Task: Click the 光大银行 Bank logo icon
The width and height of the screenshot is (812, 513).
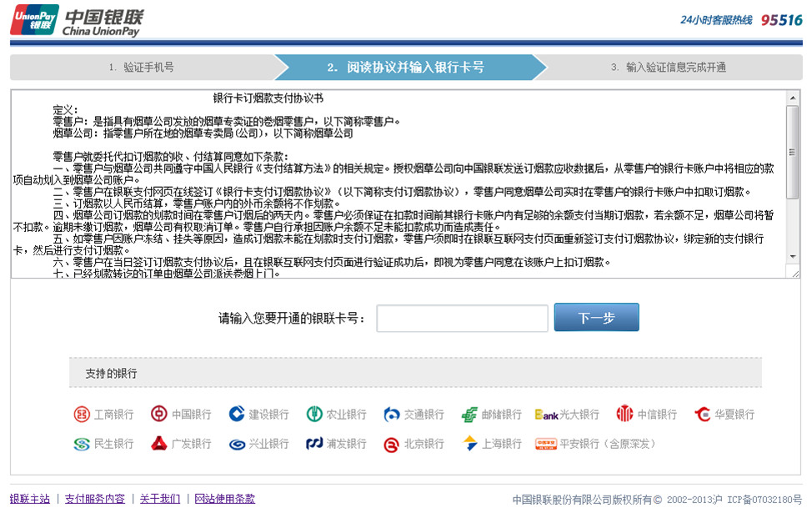Action: point(546,415)
